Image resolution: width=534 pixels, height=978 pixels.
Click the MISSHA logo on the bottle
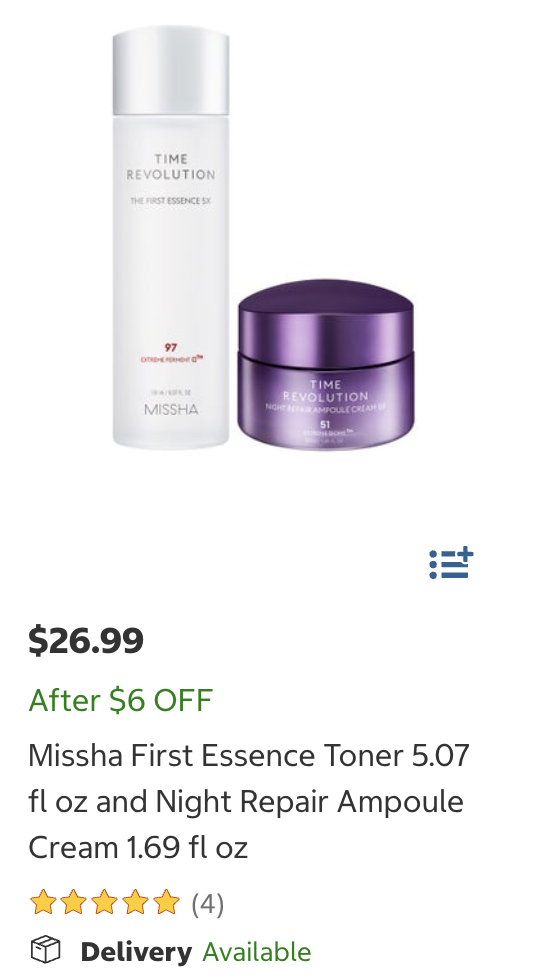171,410
